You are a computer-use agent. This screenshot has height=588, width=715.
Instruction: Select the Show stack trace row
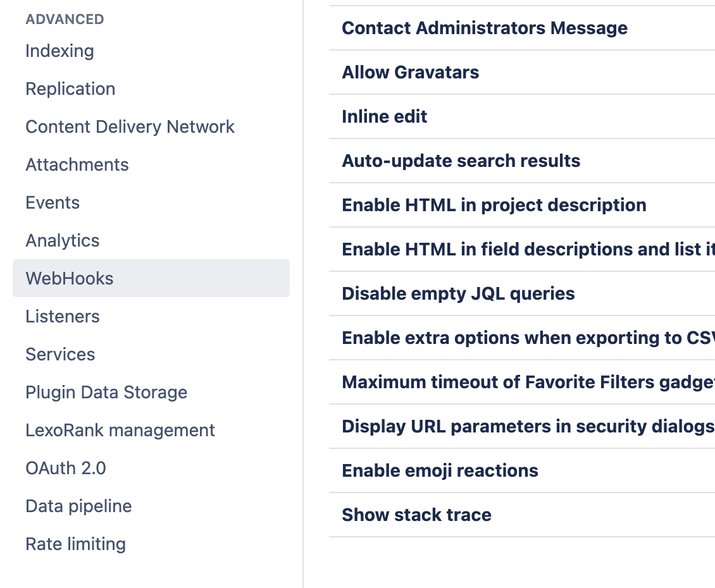point(417,515)
